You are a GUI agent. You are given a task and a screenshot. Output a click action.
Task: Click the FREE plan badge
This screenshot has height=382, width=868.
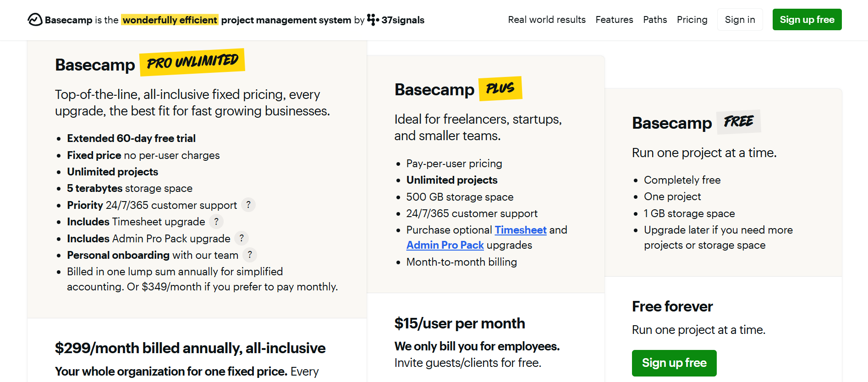738,121
